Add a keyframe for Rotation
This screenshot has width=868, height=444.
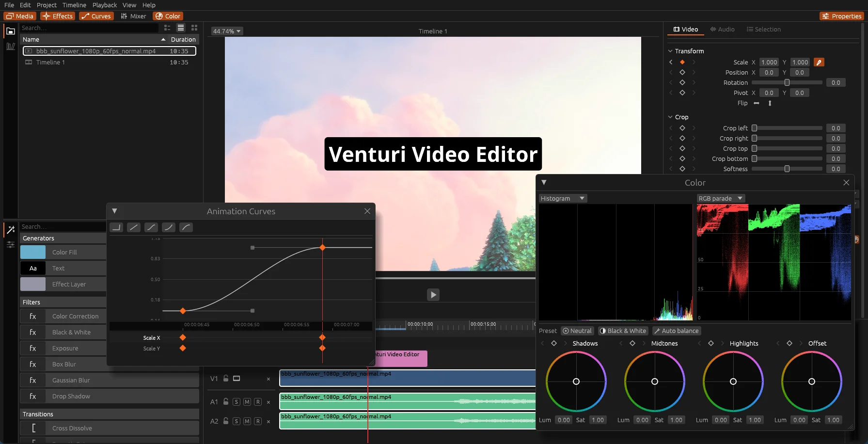tap(682, 82)
